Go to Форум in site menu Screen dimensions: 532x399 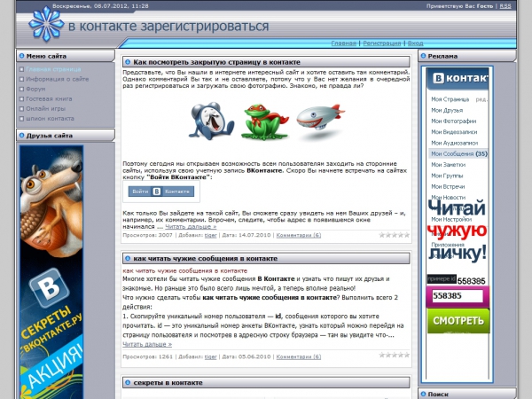(35, 89)
